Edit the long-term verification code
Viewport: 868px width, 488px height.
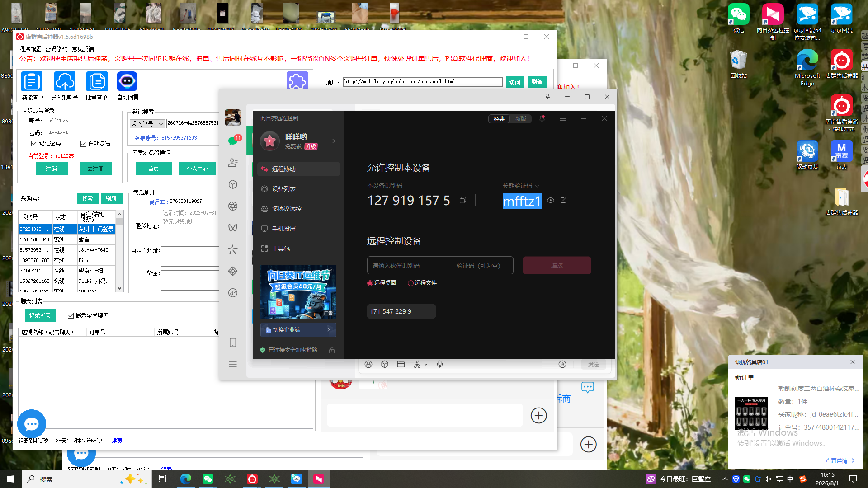[x=563, y=200]
